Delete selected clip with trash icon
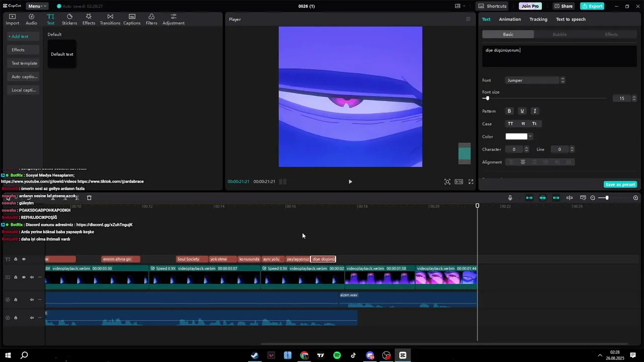This screenshot has height=362, width=644. (89, 198)
